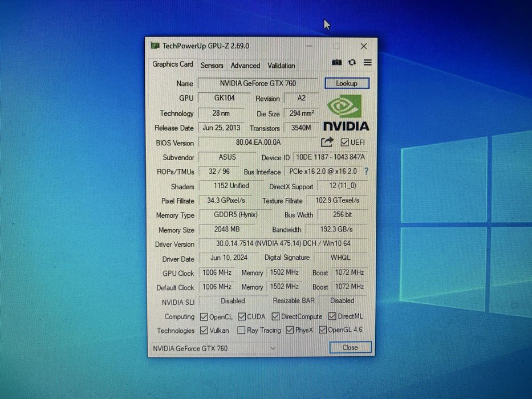Click the Die Size field 294 mm²
This screenshot has height=399, width=532.
[301, 113]
